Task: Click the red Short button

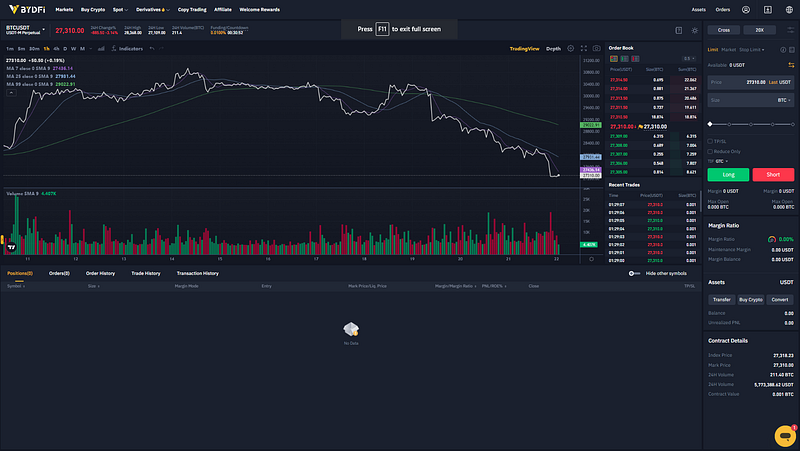Action: pos(773,174)
